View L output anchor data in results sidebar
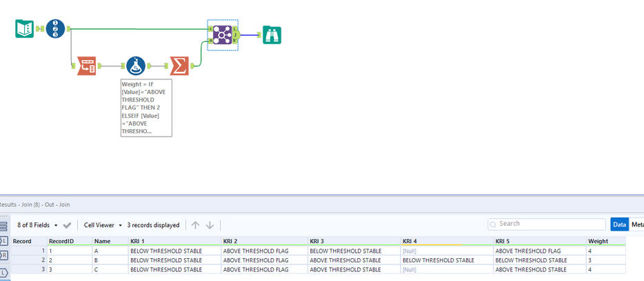Screen dimensions: 644x281 [3, 272]
